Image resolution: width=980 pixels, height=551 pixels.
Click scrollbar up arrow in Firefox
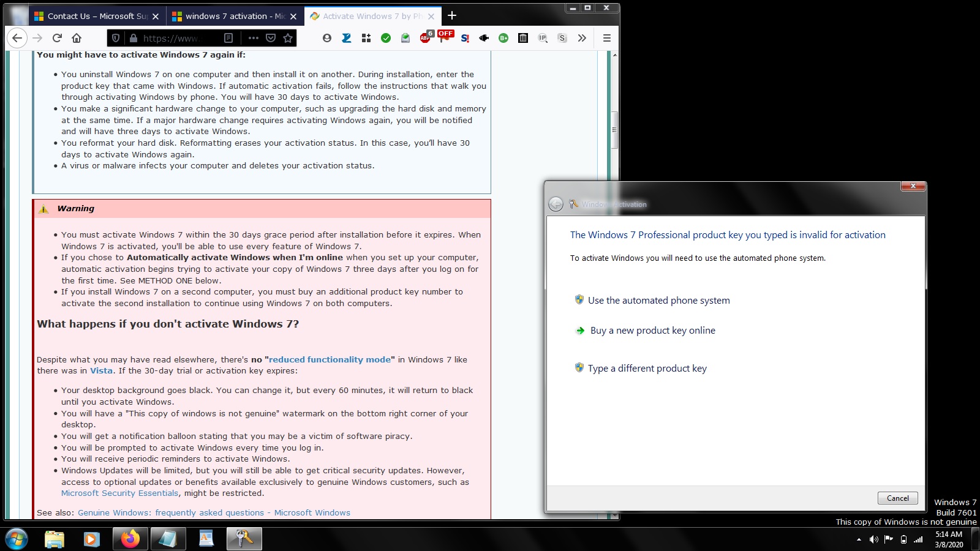pyautogui.click(x=614, y=55)
